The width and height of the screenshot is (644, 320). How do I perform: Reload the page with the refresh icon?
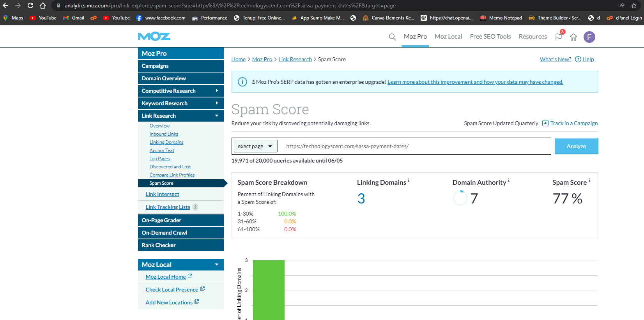click(x=30, y=5)
